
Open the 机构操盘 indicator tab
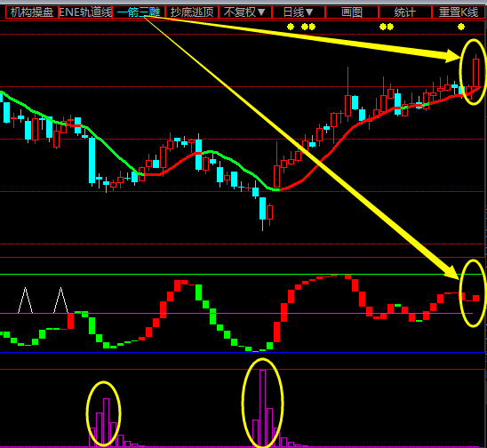pos(32,12)
